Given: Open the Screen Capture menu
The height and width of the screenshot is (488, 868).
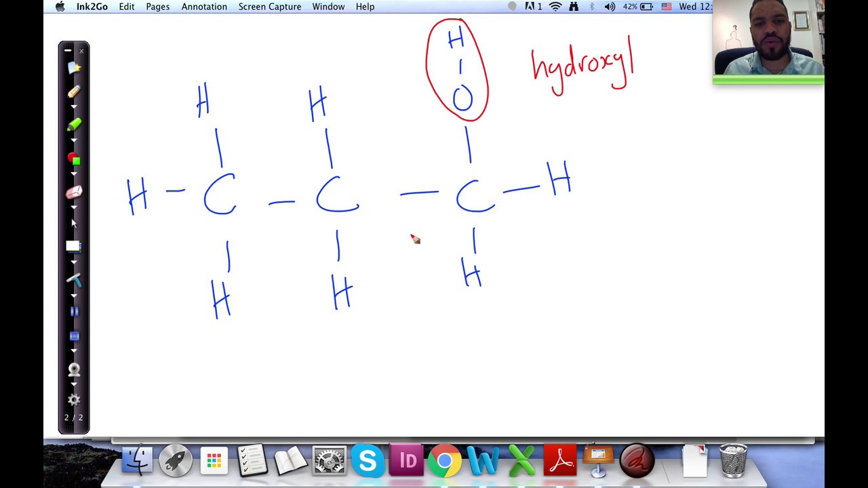Looking at the screenshot, I should (270, 7).
